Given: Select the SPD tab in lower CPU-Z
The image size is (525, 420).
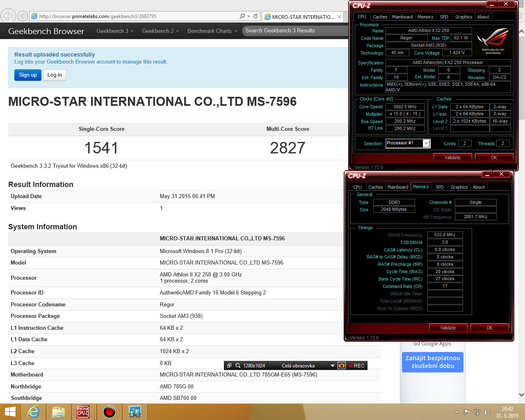Looking at the screenshot, I should pyautogui.click(x=440, y=187).
